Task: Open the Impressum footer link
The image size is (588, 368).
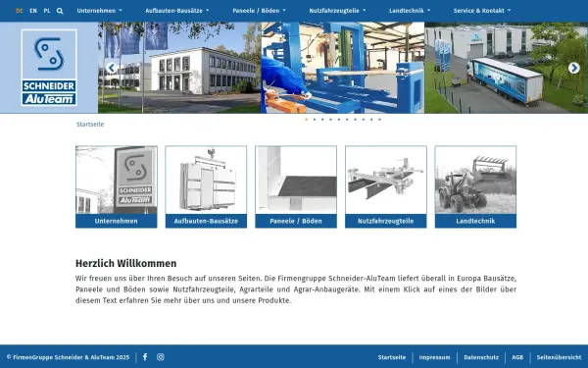Action: click(434, 357)
